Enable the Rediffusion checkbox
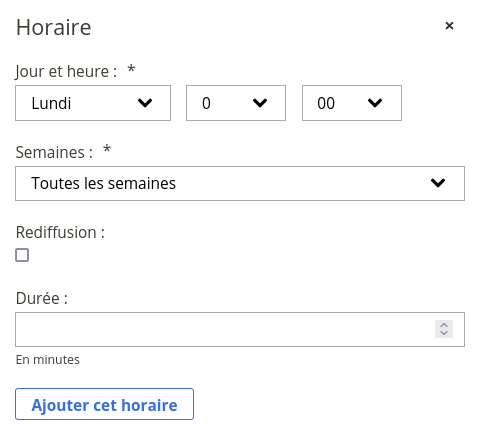 click(22, 255)
